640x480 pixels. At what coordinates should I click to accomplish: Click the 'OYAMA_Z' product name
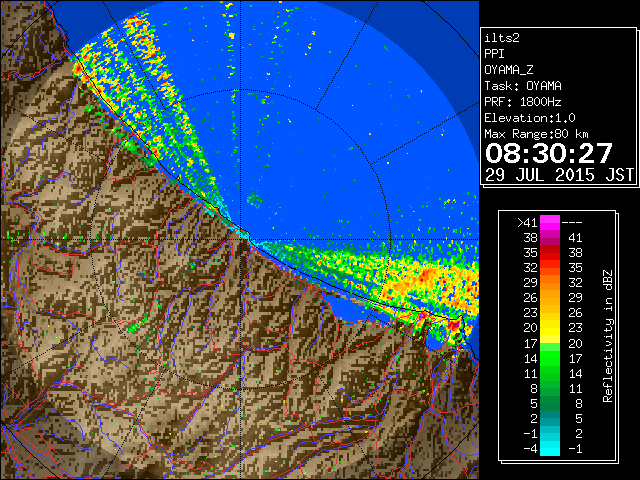[x=509, y=70]
